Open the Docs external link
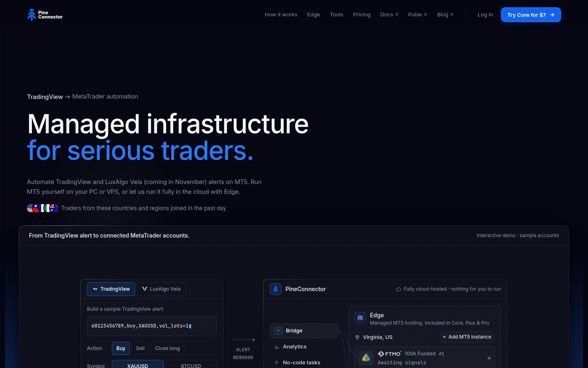This screenshot has width=588, height=368. pos(389,15)
